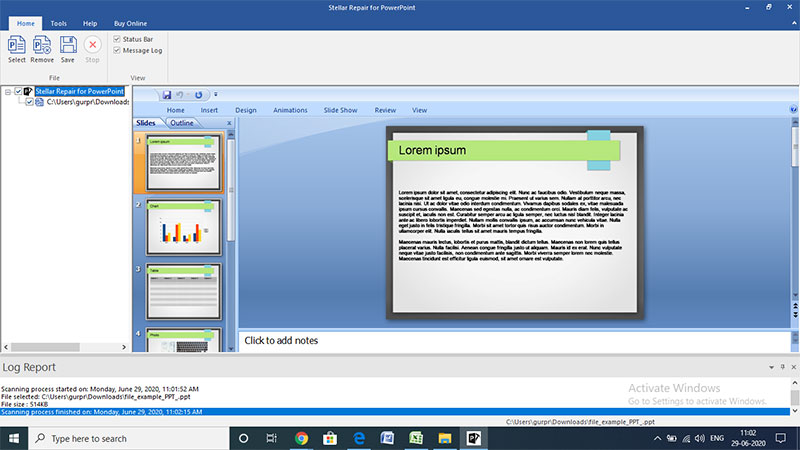Click the preview pane save icon
Screen dimensions: 800x450
pyautogui.click(x=167, y=95)
